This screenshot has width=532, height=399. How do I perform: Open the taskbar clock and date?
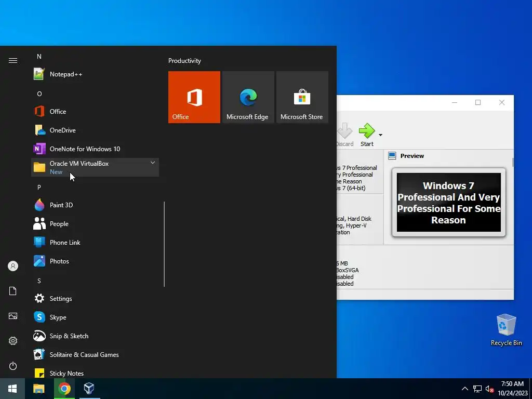512,389
